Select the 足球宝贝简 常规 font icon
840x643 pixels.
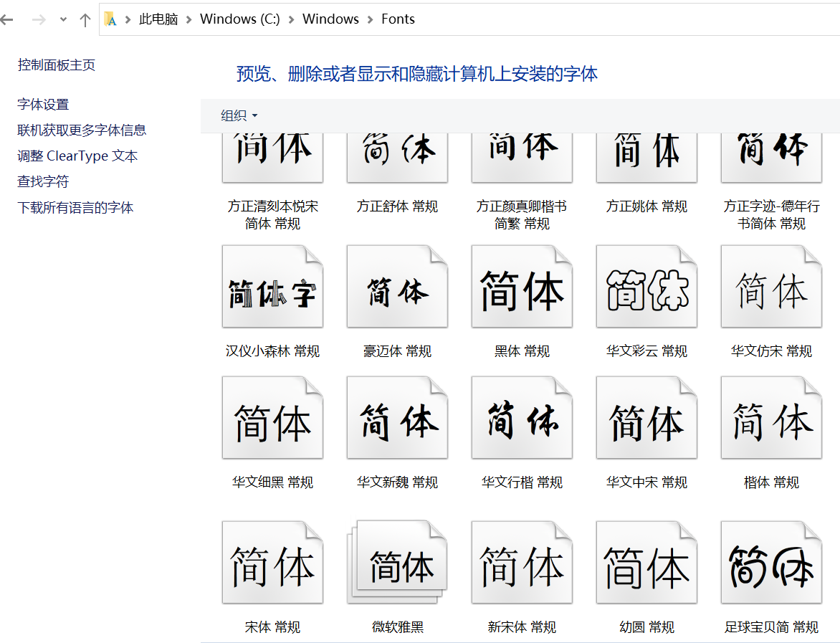(x=771, y=562)
